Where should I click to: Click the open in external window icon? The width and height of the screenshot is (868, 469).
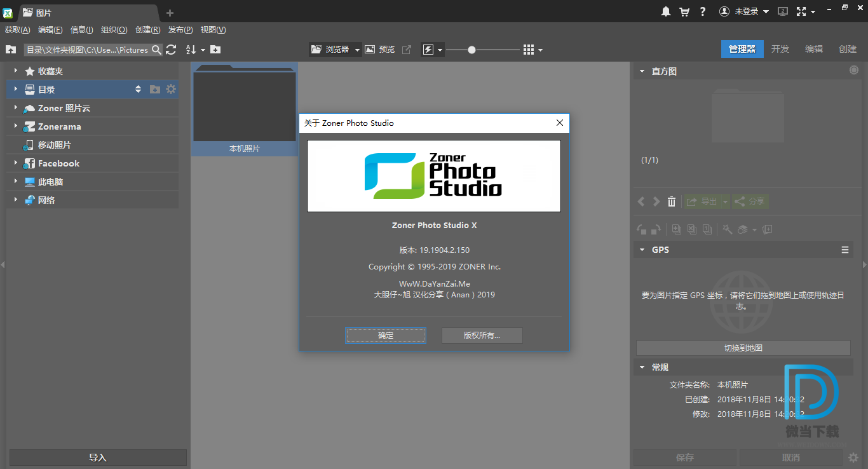click(407, 50)
